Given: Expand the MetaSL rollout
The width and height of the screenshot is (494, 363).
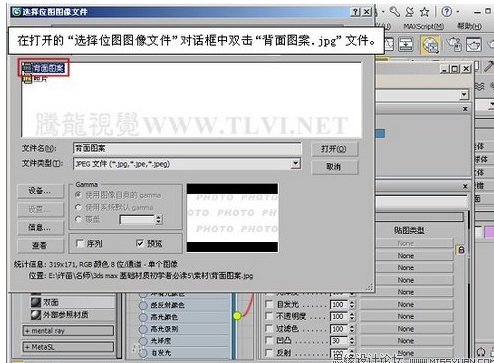Looking at the screenshot, I should [x=68, y=347].
